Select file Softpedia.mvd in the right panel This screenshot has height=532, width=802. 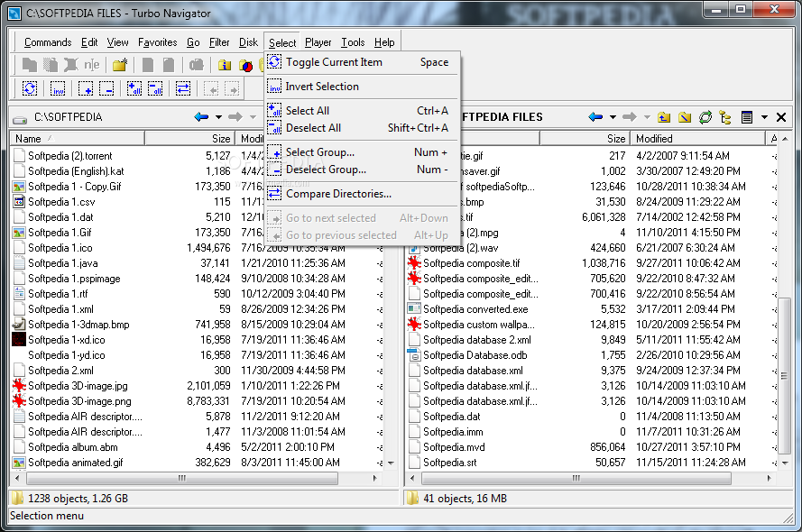(x=454, y=447)
